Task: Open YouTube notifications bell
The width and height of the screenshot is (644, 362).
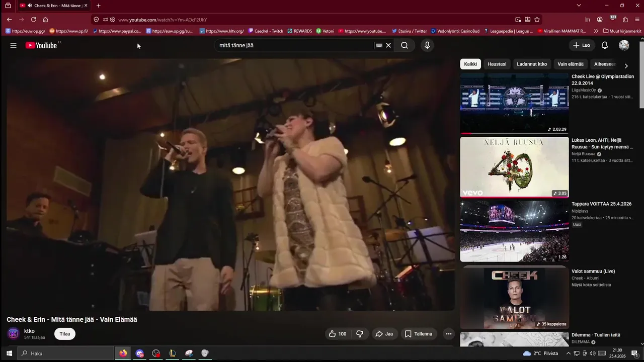Action: point(605,45)
